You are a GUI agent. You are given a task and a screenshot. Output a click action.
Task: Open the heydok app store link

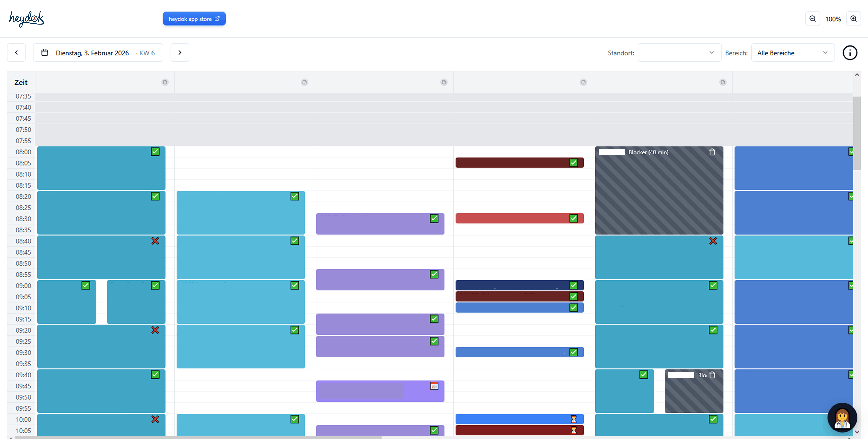194,19
